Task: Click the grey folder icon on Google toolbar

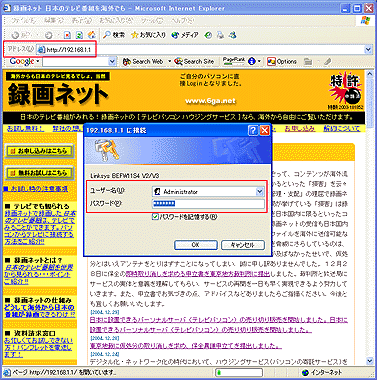Action: pyautogui.click(x=308, y=61)
